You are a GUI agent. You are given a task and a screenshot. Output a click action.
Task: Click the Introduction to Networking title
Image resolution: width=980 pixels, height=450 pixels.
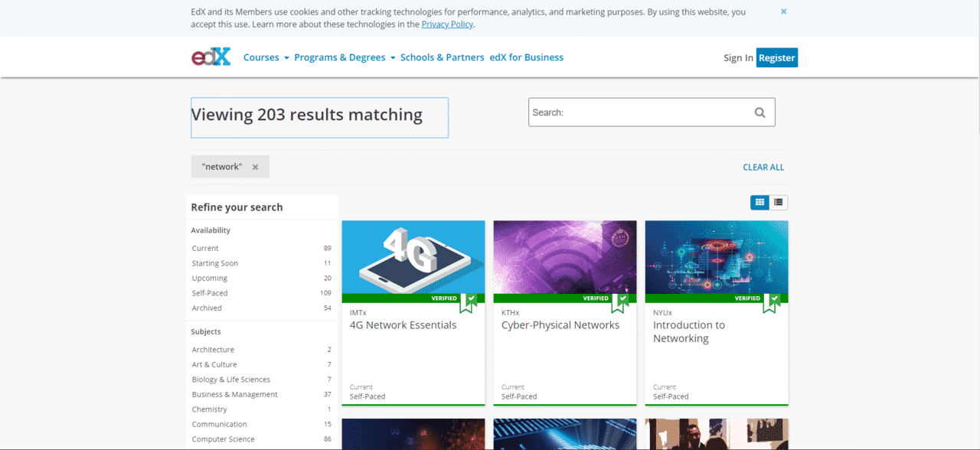[x=689, y=332]
